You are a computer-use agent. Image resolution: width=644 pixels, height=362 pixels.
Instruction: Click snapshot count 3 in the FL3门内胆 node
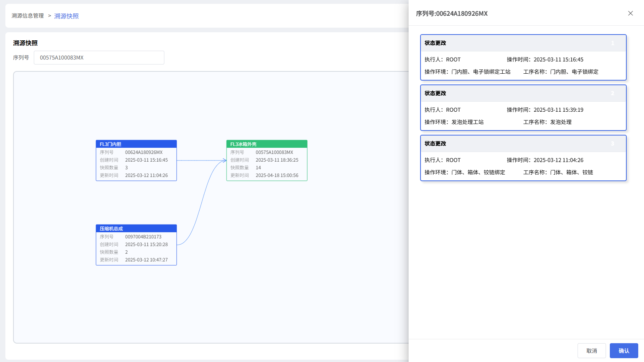126,168
